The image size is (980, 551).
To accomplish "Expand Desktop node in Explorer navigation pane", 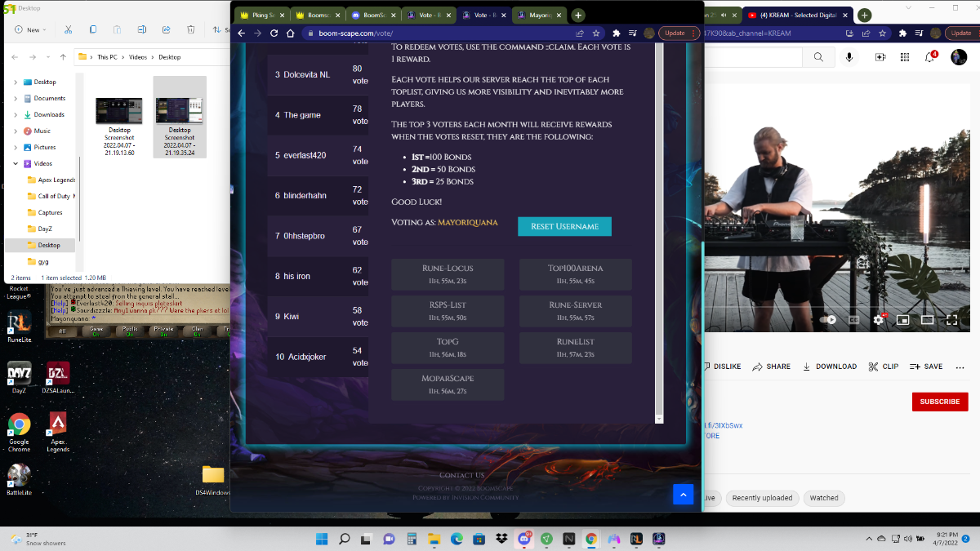I will click(15, 82).
